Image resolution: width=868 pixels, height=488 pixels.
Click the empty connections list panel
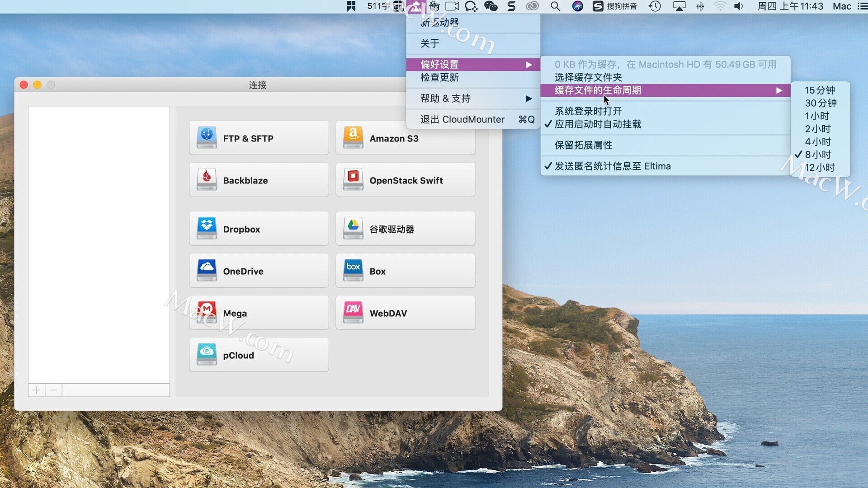pyautogui.click(x=99, y=244)
